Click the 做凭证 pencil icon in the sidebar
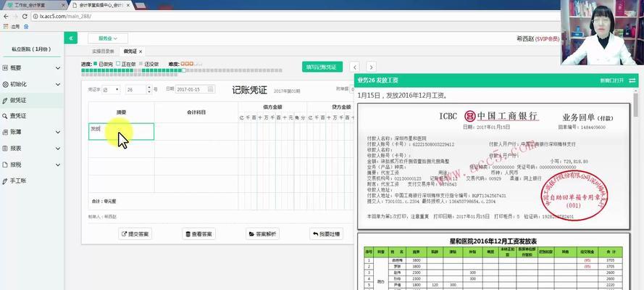This screenshot has width=644, height=290. (6, 99)
